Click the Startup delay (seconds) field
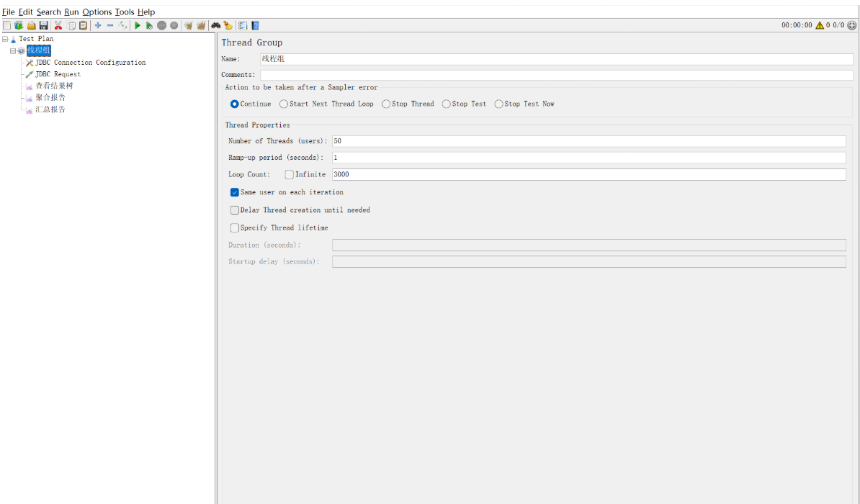 [x=589, y=261]
